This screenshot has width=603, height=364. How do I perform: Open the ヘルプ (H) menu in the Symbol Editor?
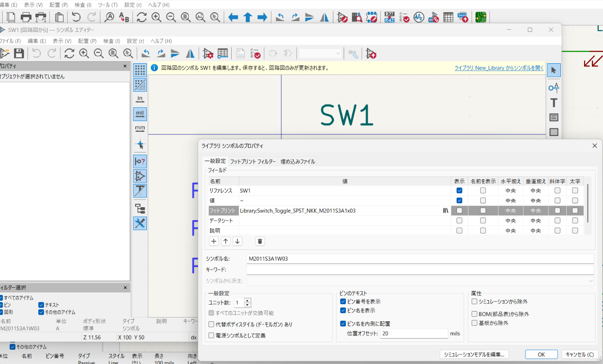(161, 41)
